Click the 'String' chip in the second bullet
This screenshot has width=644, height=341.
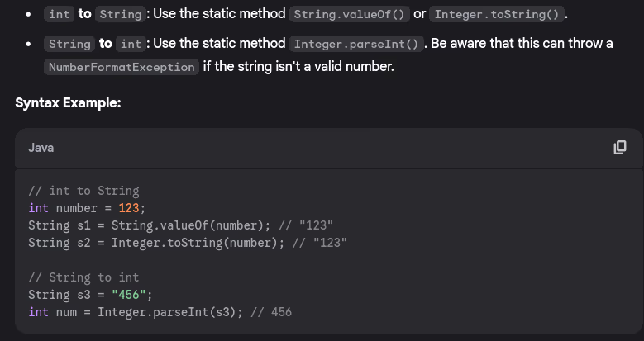pyautogui.click(x=70, y=43)
